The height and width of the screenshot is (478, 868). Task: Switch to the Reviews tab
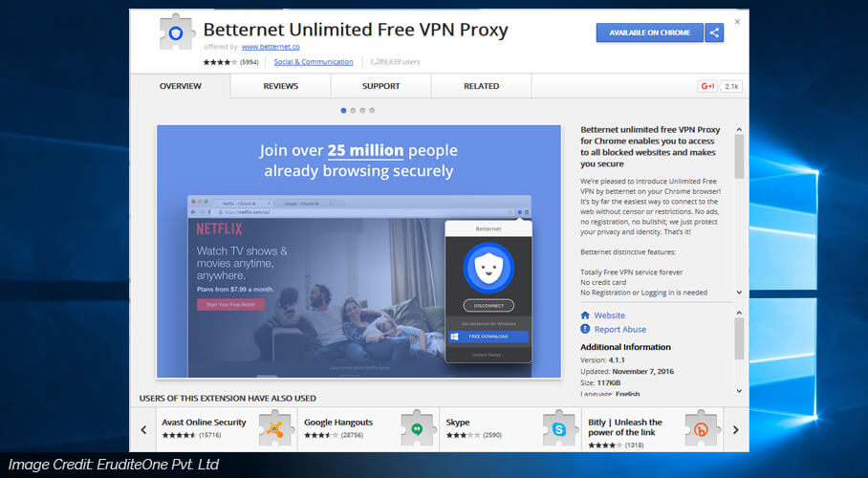point(281,86)
